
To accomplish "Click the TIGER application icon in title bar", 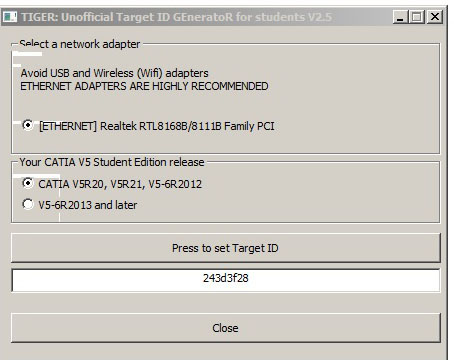I will click(x=9, y=17).
